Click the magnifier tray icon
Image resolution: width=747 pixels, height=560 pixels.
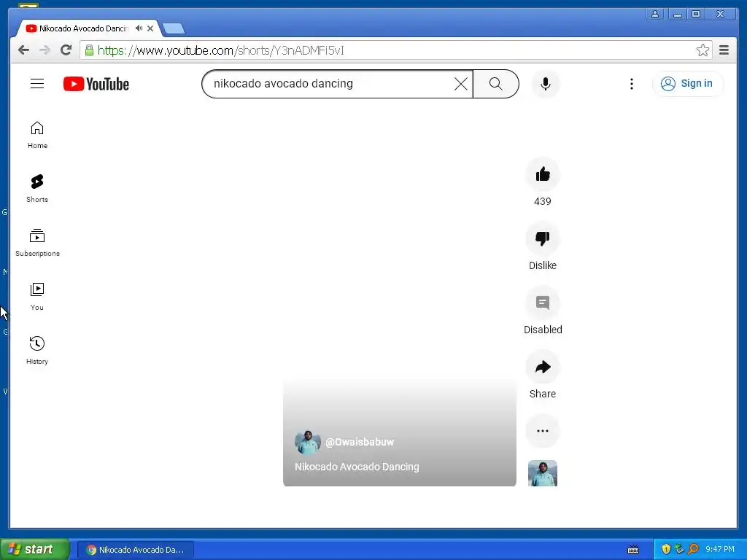(x=693, y=549)
